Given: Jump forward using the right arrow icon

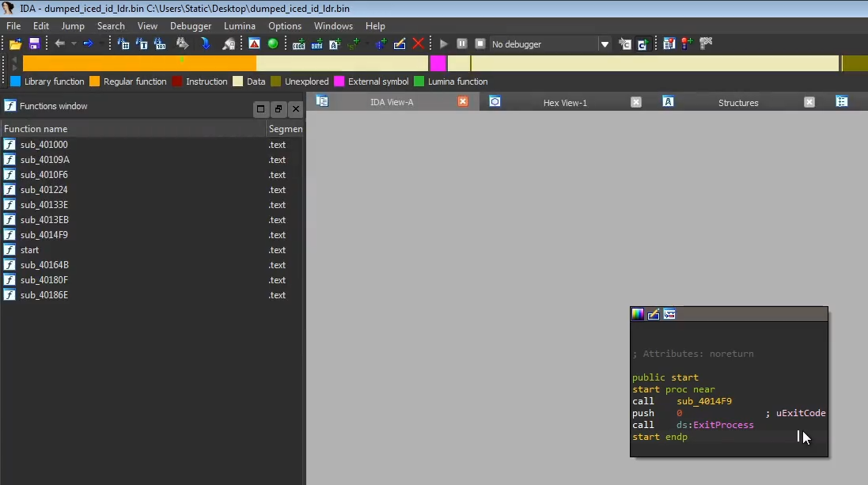Looking at the screenshot, I should [x=88, y=44].
